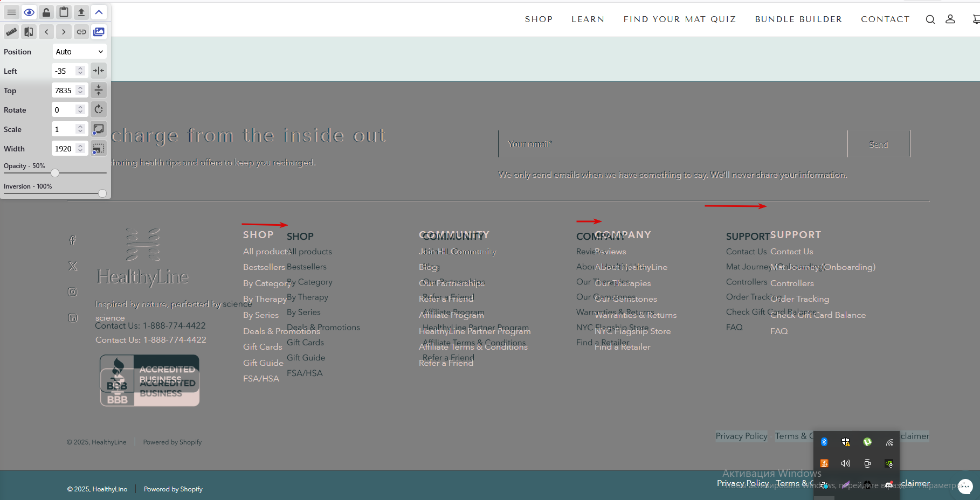Click the clipboard paste icon
Screen dimensions: 980x500
pyautogui.click(x=64, y=12)
